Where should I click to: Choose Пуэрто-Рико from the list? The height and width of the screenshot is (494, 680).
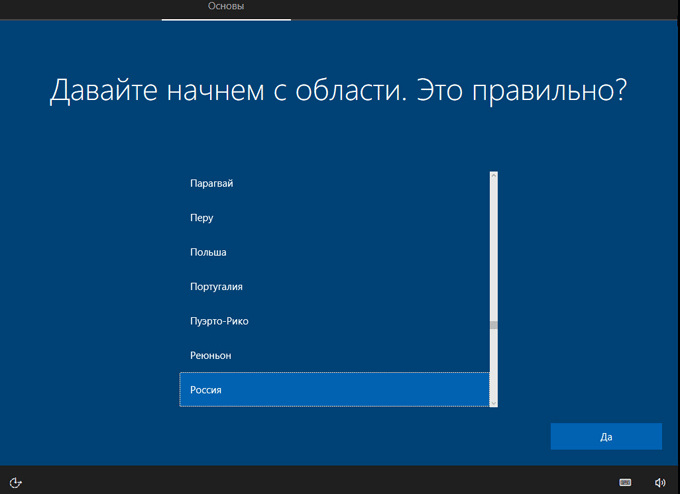coord(219,322)
